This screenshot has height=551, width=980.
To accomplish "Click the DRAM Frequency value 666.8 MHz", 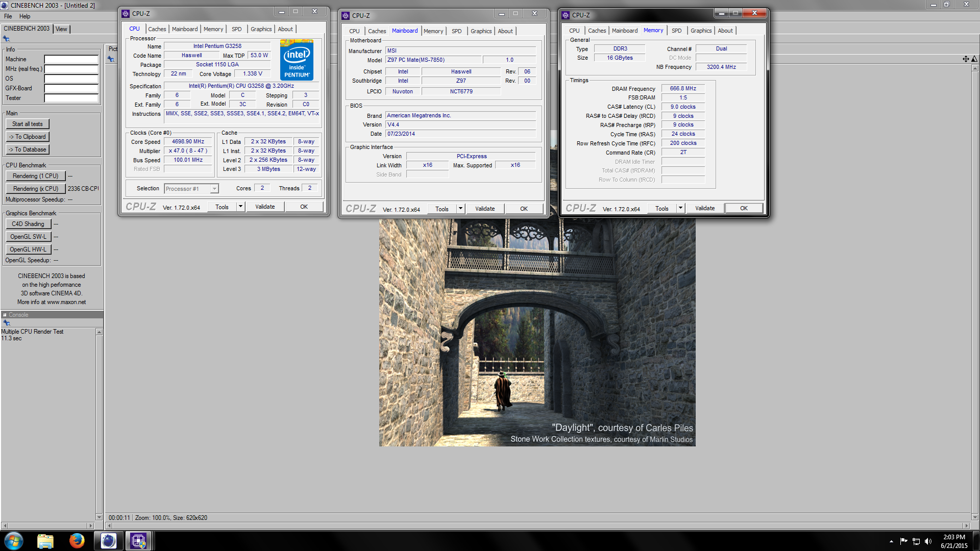I will coord(683,89).
